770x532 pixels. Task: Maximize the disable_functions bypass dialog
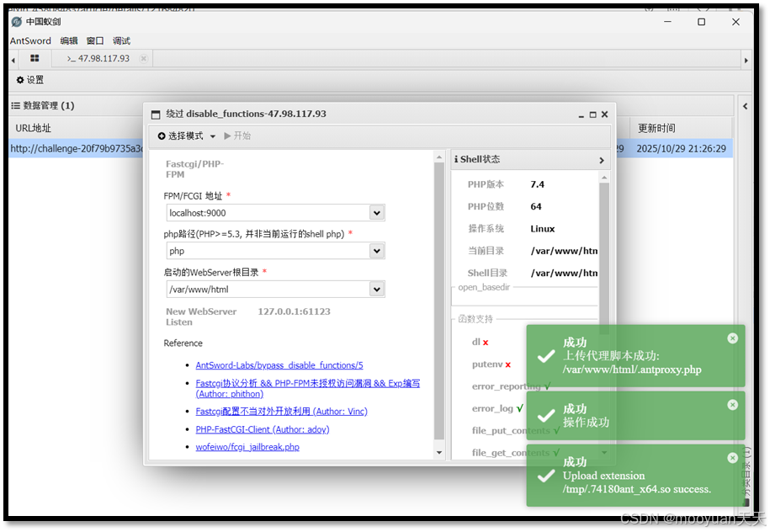click(592, 114)
